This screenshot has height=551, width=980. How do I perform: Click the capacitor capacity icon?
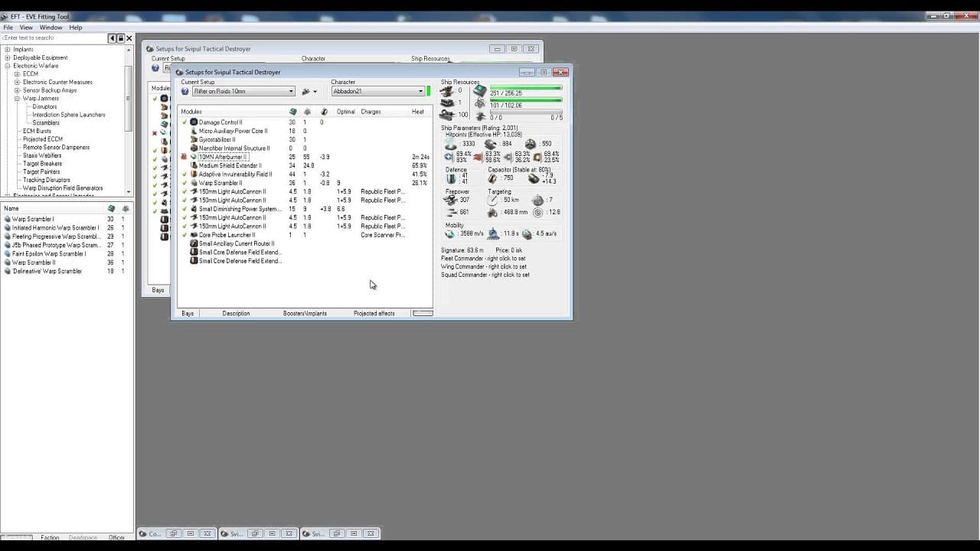[493, 178]
